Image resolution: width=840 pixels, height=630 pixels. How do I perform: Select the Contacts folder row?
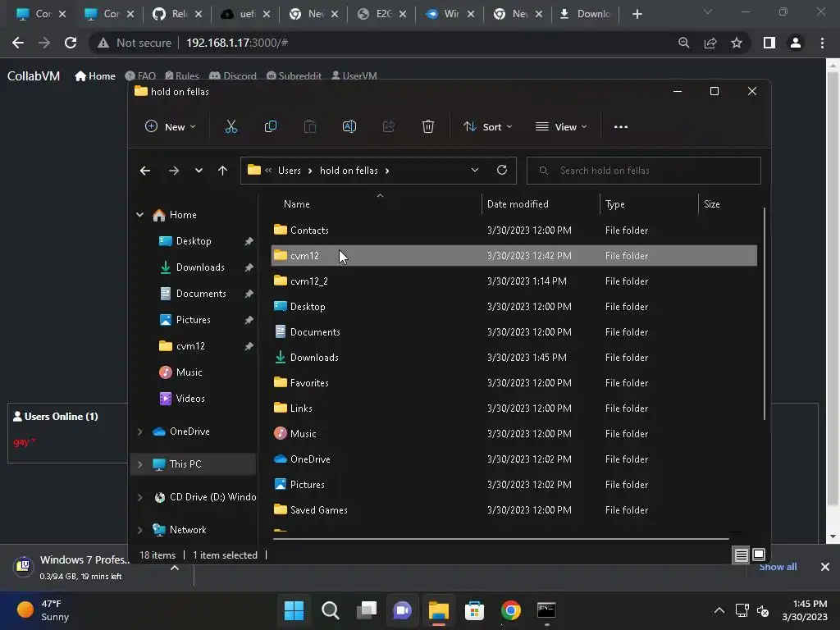[514, 231]
